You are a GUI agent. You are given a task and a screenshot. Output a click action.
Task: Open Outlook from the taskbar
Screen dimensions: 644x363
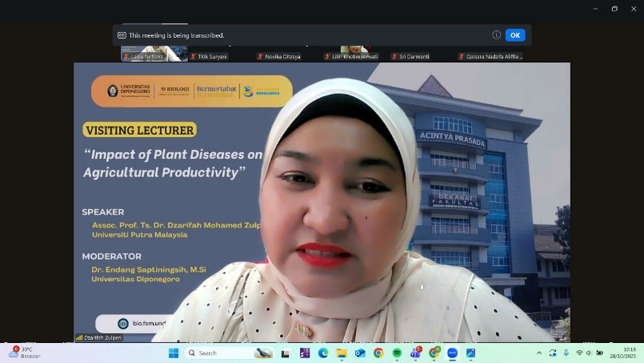coord(360,353)
